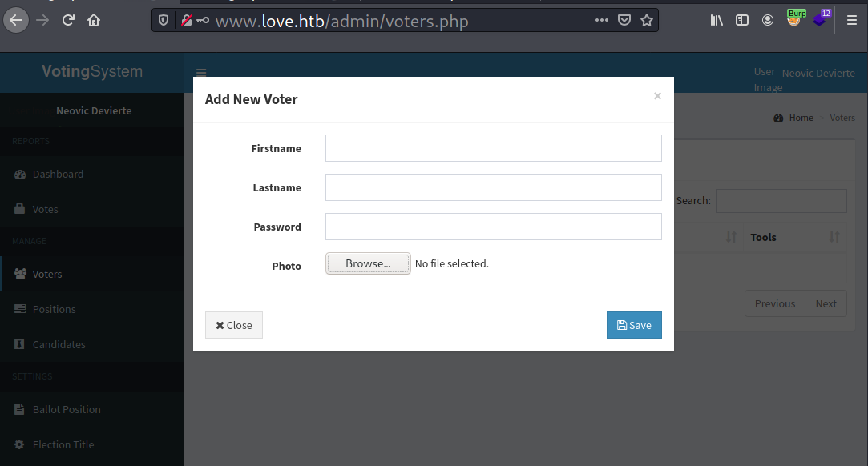Image resolution: width=868 pixels, height=466 pixels.
Task: Dismiss modal using the X icon
Action: (657, 96)
